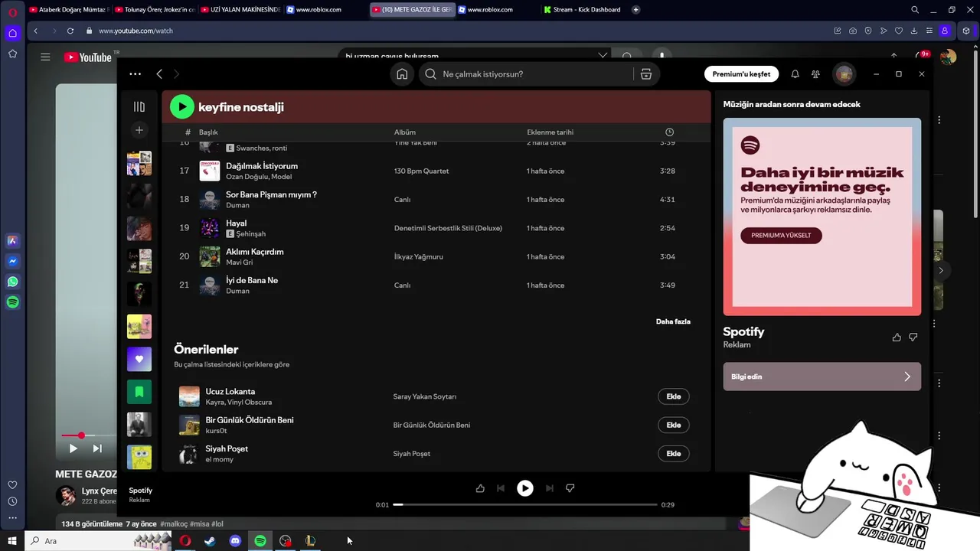
Task: Click the Spotify search magnifier icon
Action: [x=430, y=74]
